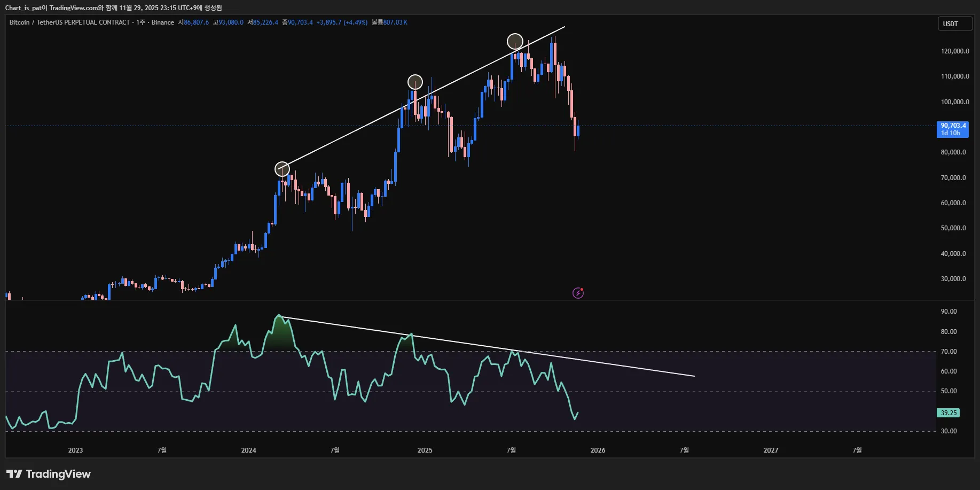980x490 pixels.
Task: Click the latest weekly candle on the chart
Action: point(578,130)
